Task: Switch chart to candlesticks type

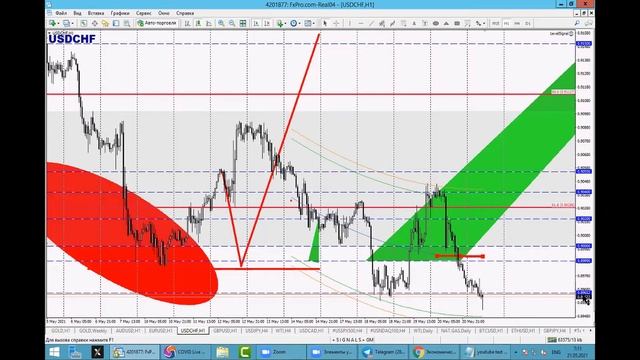Action: [198, 23]
